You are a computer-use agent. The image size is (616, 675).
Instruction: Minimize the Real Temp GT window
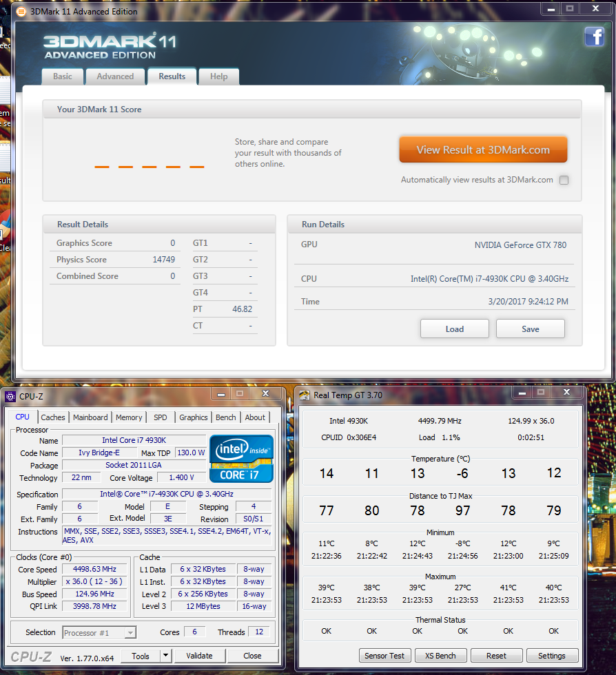[x=522, y=393]
